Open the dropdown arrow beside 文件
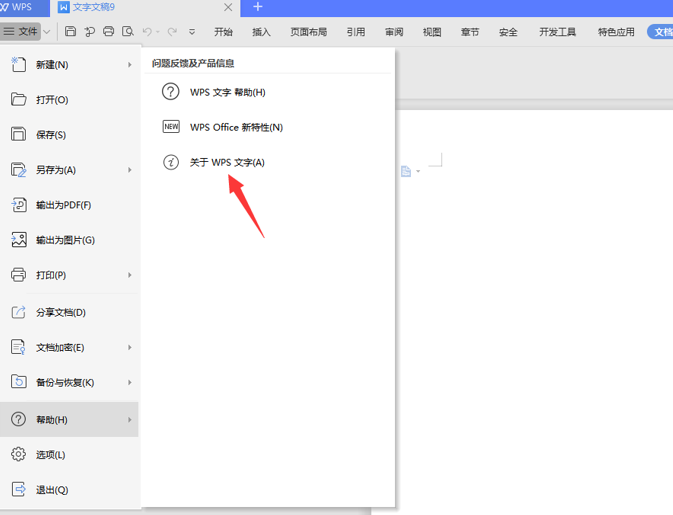 pyautogui.click(x=47, y=32)
